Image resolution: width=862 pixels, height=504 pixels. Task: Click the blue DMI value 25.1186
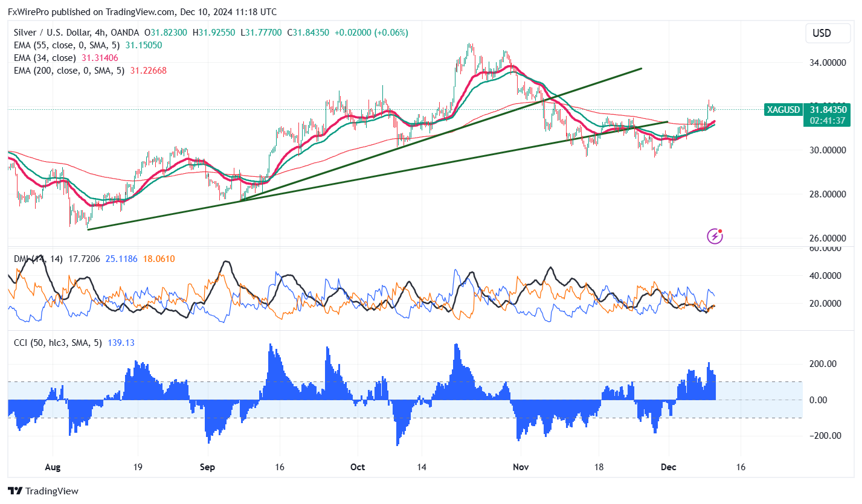point(121,259)
